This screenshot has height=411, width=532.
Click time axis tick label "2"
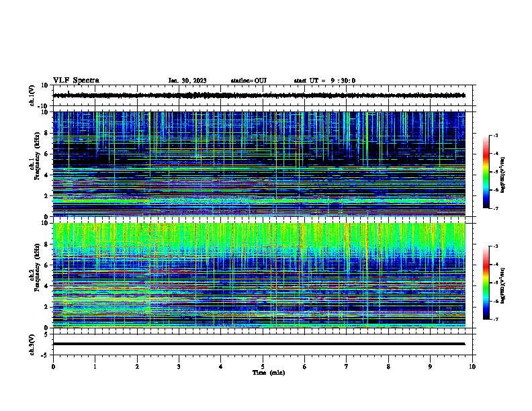[137, 367]
